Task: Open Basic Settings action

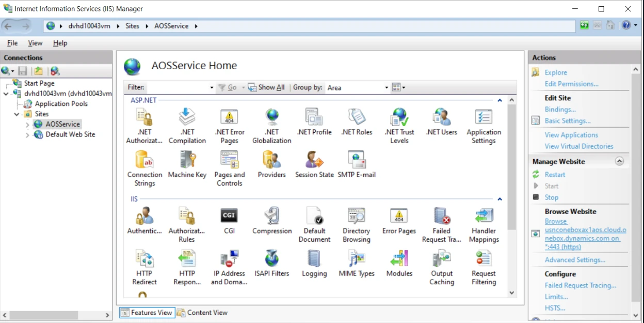Action: 568,121
